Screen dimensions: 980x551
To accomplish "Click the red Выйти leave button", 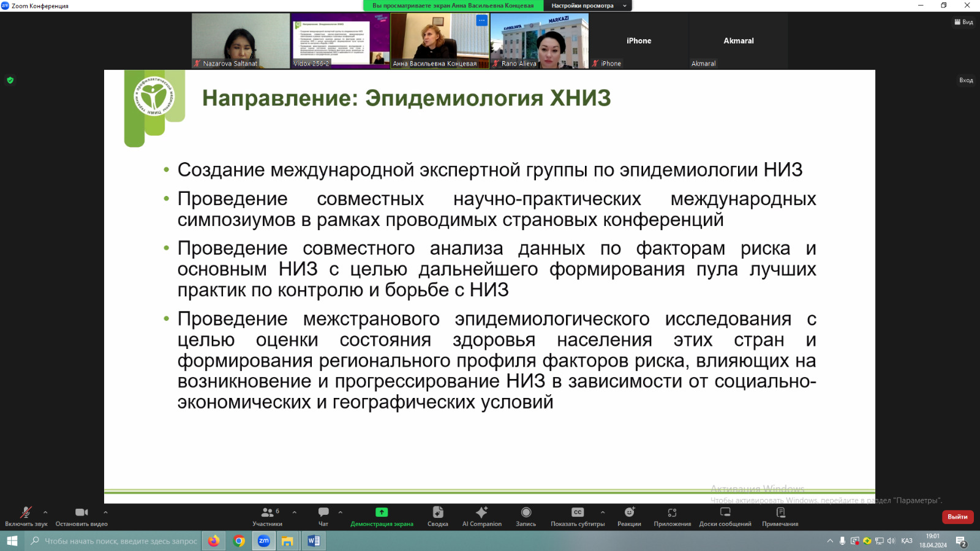I will tap(957, 517).
